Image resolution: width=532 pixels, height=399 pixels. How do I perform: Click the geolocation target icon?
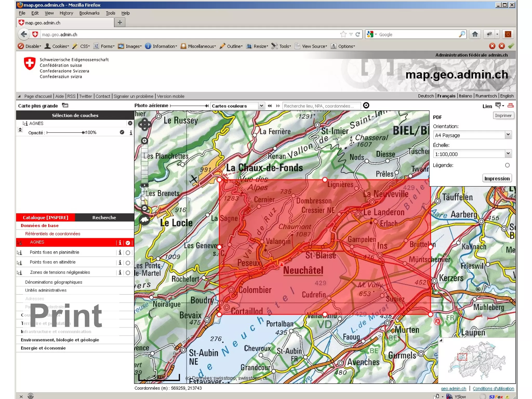[366, 105]
